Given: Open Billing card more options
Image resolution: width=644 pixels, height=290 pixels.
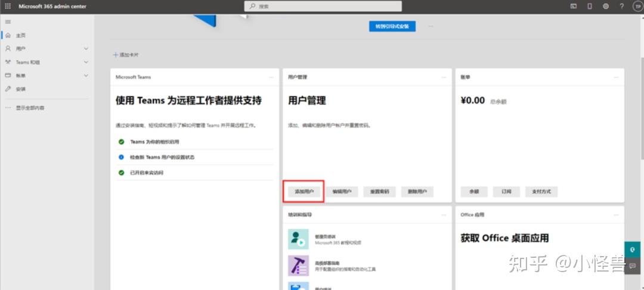Looking at the screenshot, I should [x=616, y=77].
